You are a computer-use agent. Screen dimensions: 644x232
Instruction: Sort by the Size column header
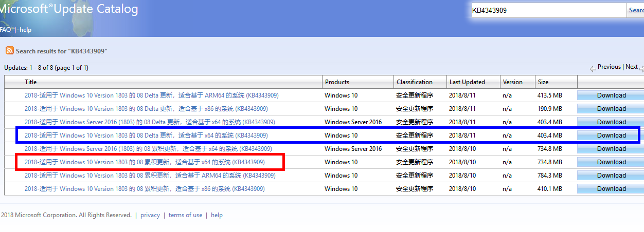pyautogui.click(x=543, y=82)
